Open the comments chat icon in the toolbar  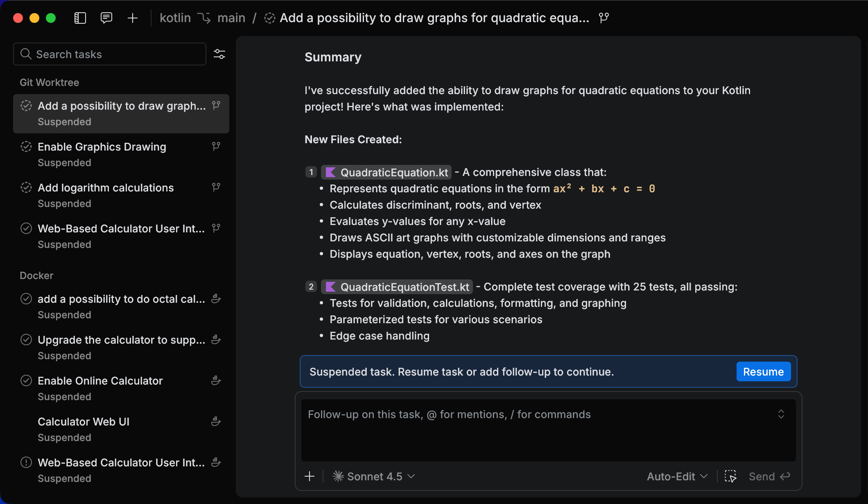coord(106,18)
